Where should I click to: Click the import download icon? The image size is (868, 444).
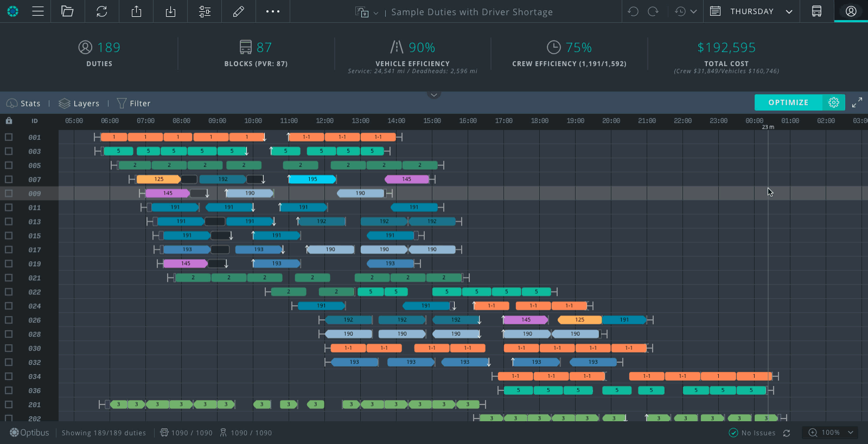click(170, 11)
